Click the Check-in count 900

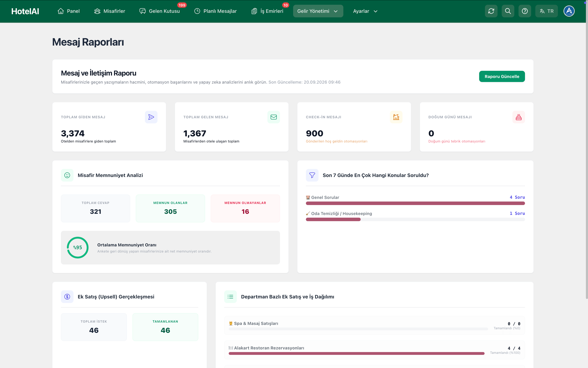(x=314, y=133)
